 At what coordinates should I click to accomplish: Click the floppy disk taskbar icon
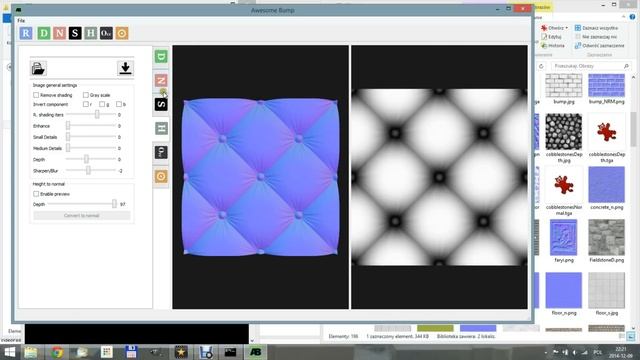coord(131,352)
